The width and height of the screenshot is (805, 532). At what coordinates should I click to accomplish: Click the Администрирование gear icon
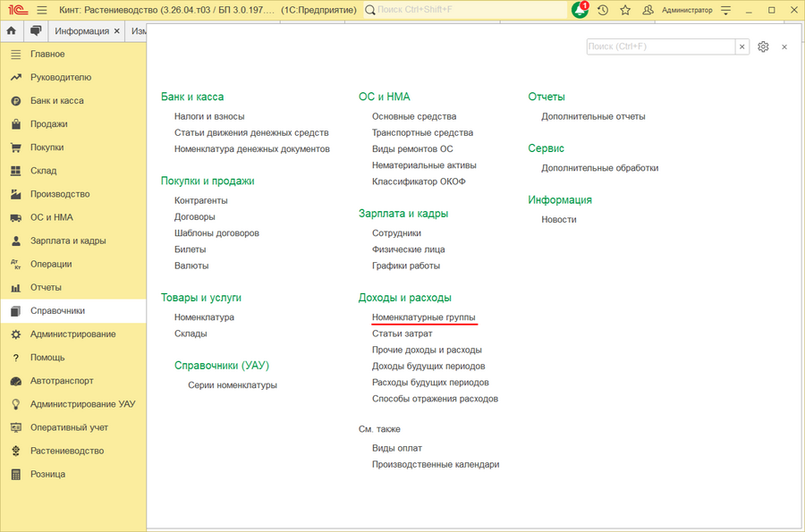[x=16, y=334]
